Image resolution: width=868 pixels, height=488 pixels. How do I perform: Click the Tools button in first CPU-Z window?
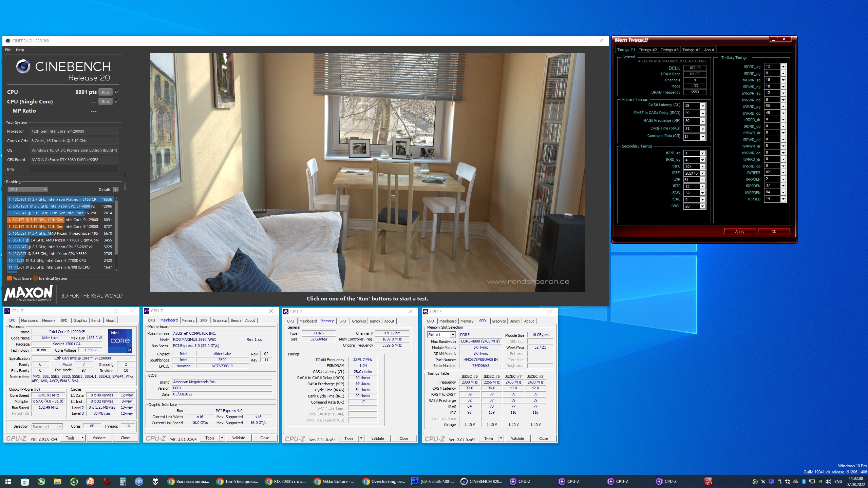tap(70, 438)
